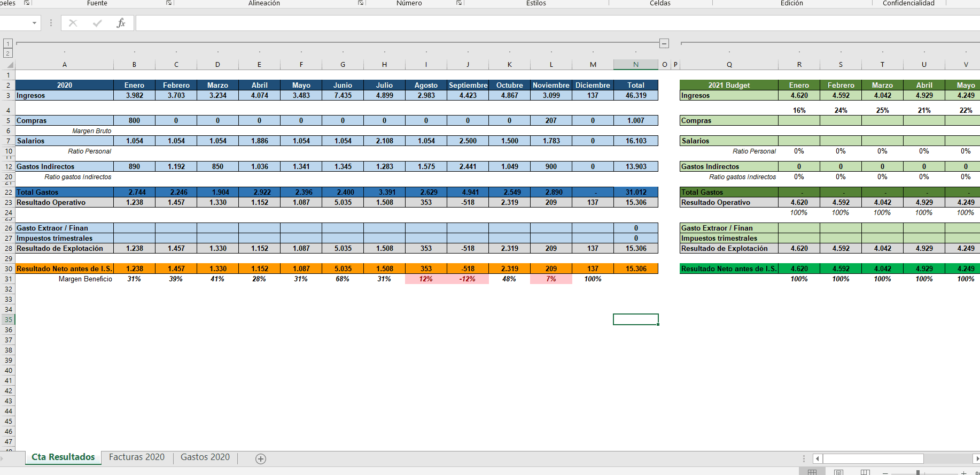Switch to Normal view in status bar
Viewport: 980px width, 475px height.
tap(812, 472)
